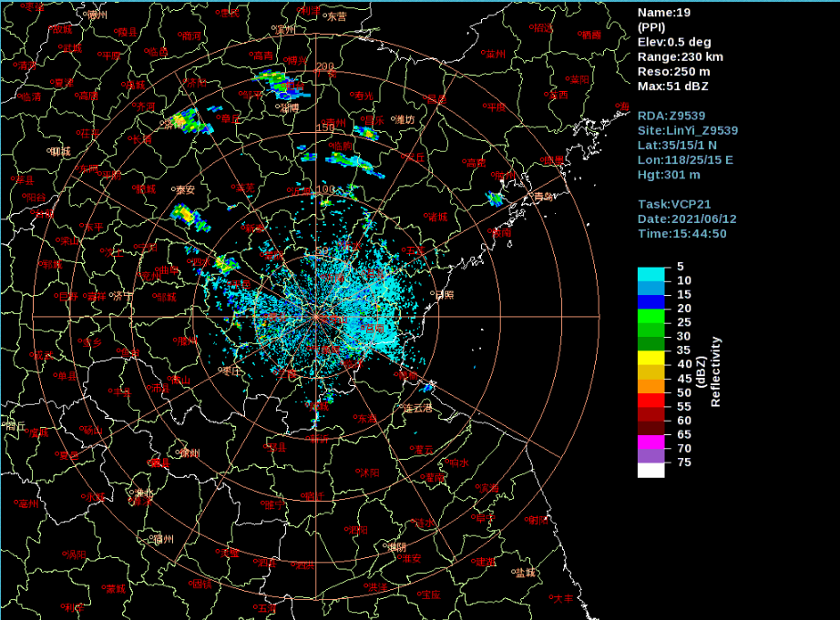Click the 'Date:2021/06/12' text

(x=687, y=219)
